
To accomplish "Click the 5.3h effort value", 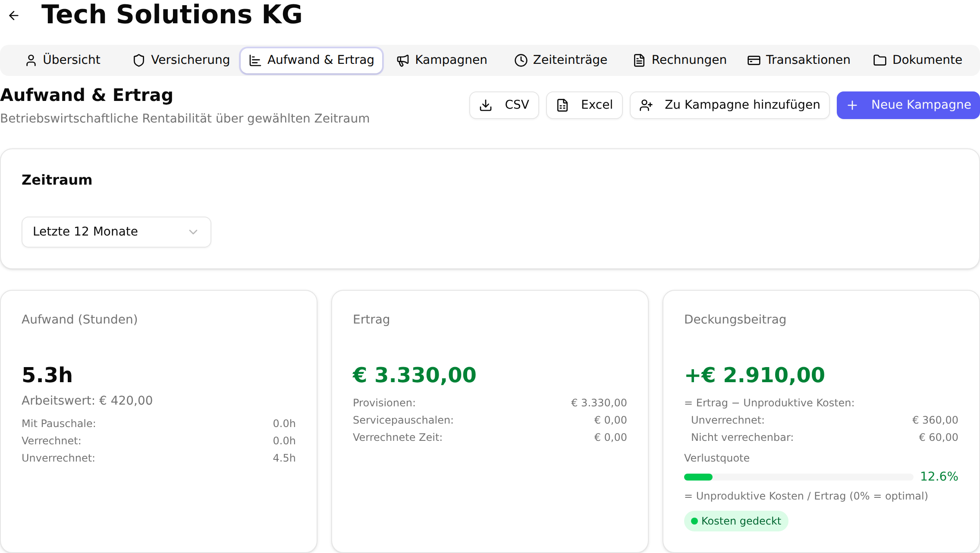I will coord(47,375).
